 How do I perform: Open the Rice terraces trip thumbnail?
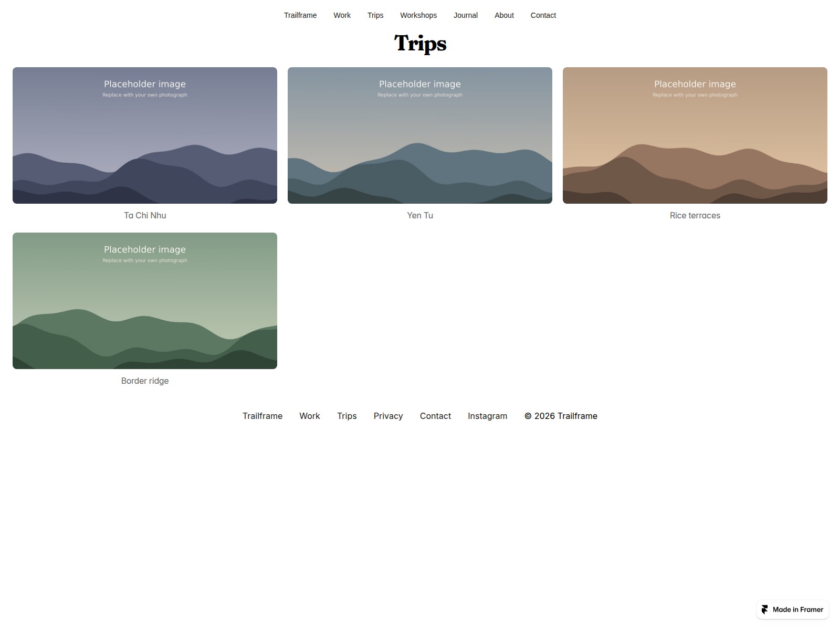click(x=695, y=135)
